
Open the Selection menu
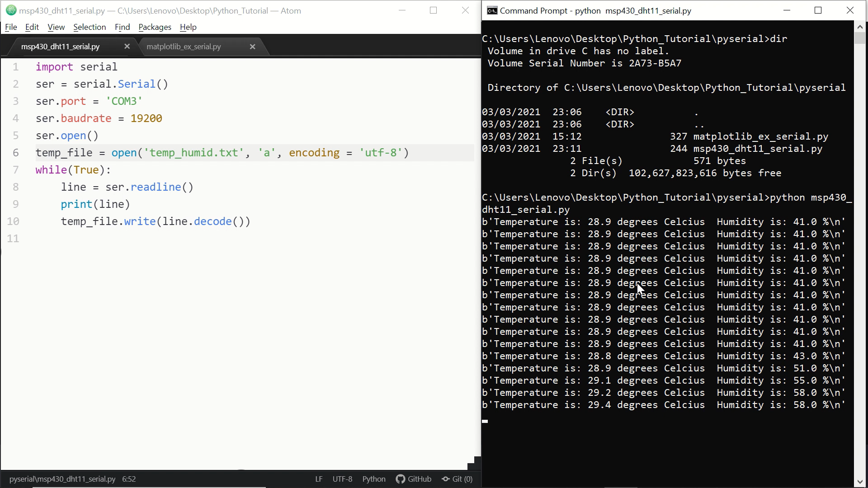click(x=90, y=27)
